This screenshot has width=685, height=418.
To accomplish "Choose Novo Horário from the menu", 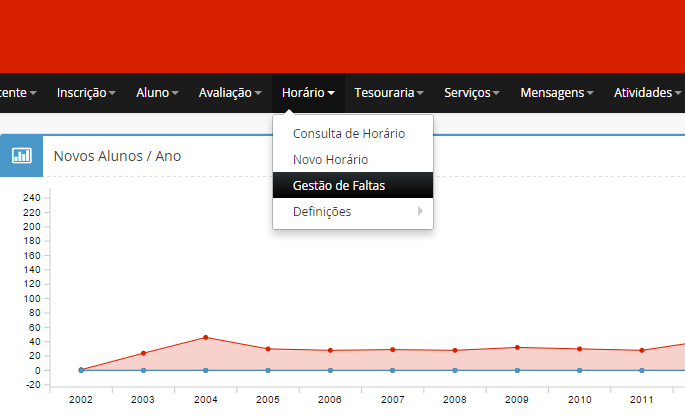I will click(x=330, y=160).
